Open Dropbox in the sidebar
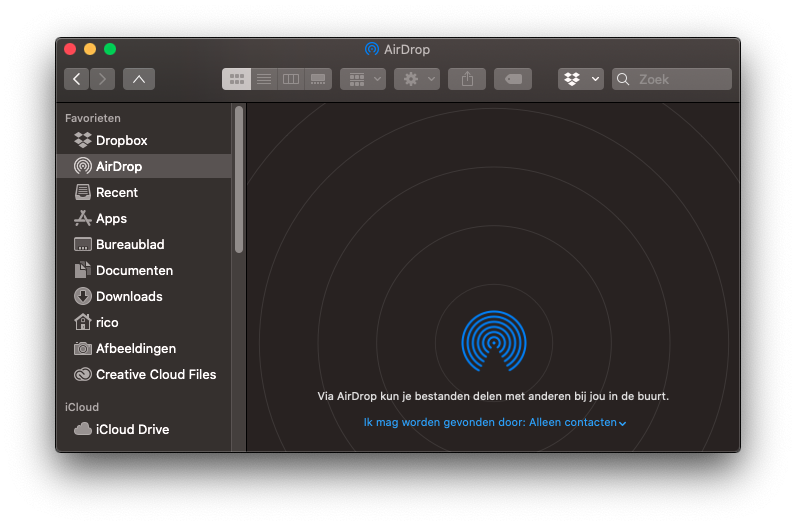 point(144,140)
